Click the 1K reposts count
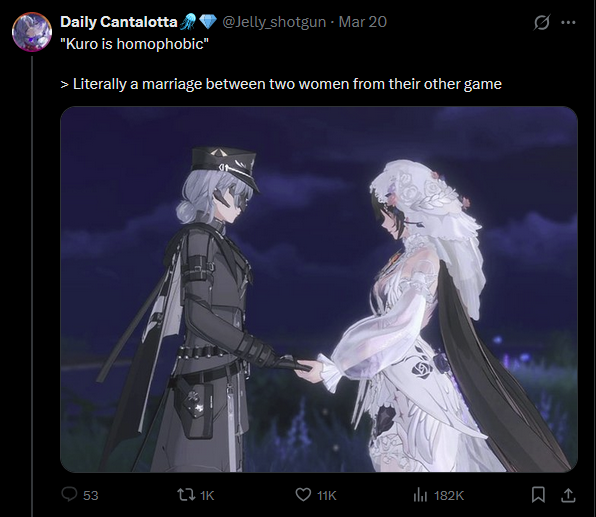 [207, 496]
